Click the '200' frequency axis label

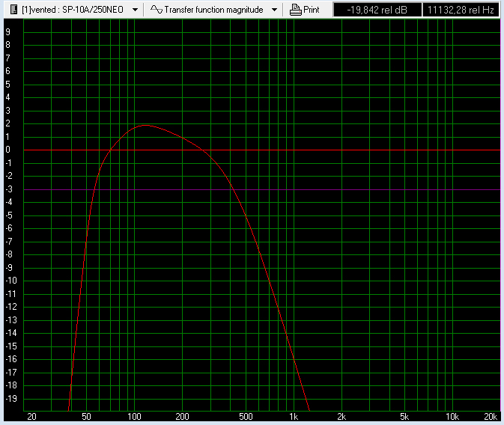182,417
